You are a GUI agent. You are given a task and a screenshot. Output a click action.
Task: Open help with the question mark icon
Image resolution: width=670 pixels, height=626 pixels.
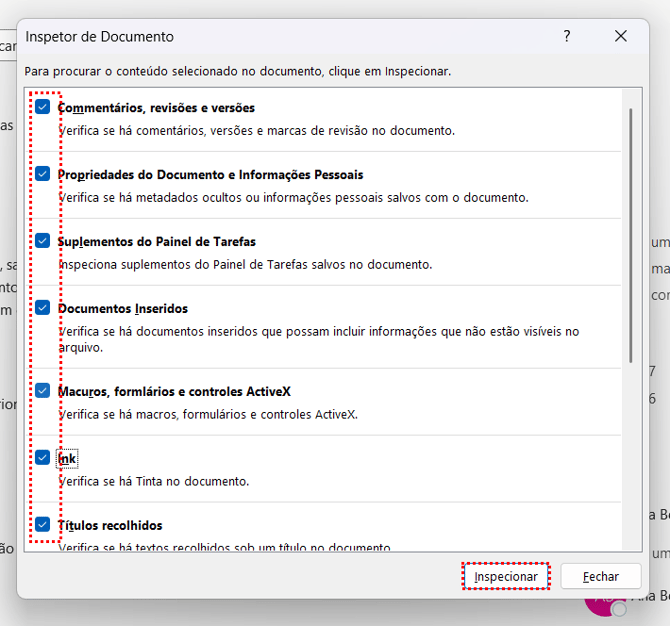pos(567,36)
